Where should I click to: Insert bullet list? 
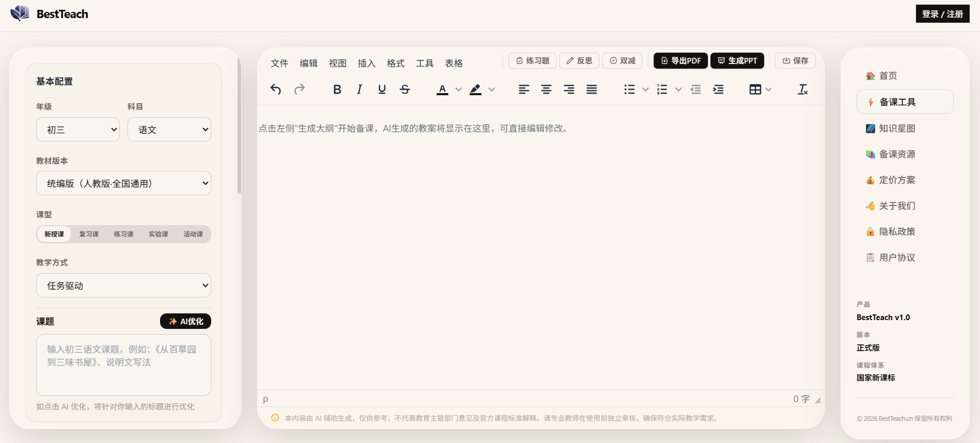click(x=629, y=89)
